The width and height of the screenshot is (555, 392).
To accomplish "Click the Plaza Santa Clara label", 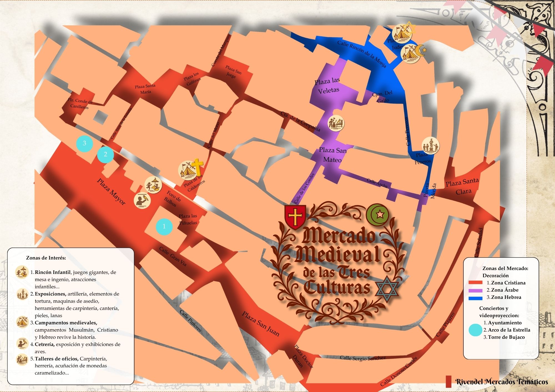I will [462, 186].
